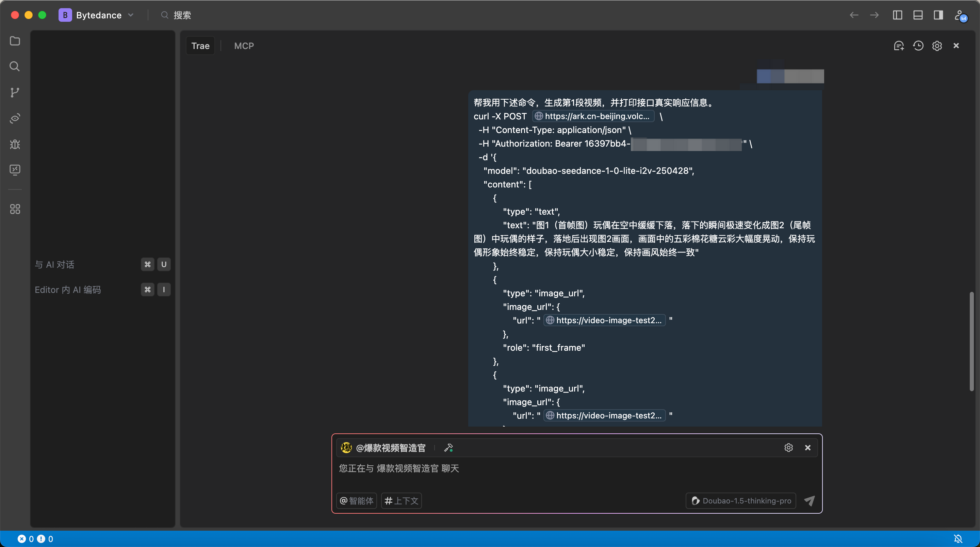Open first video-image-test2 URL link
This screenshot has height=547, width=980.
click(x=605, y=320)
